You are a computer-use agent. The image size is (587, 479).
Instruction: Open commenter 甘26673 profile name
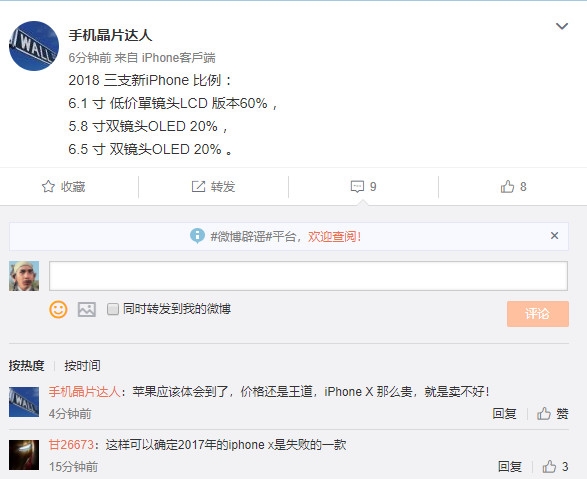(x=71, y=445)
